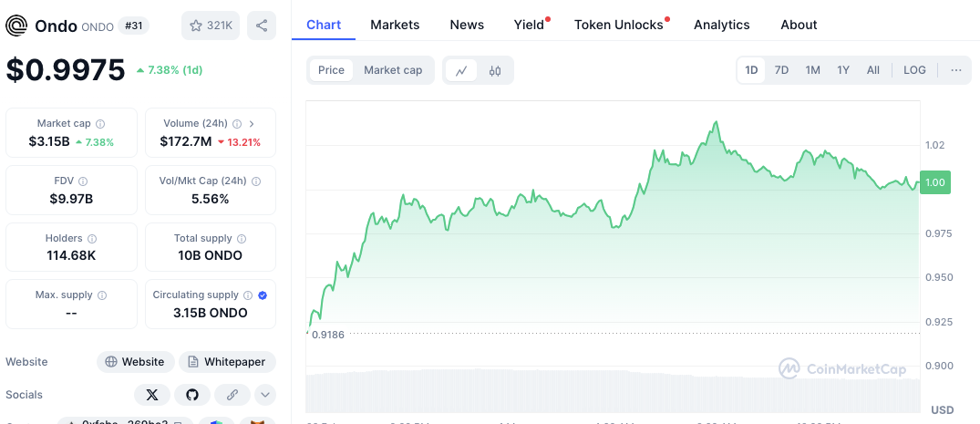980x424 pixels.
Task: Switch to line chart view
Action: (x=461, y=71)
